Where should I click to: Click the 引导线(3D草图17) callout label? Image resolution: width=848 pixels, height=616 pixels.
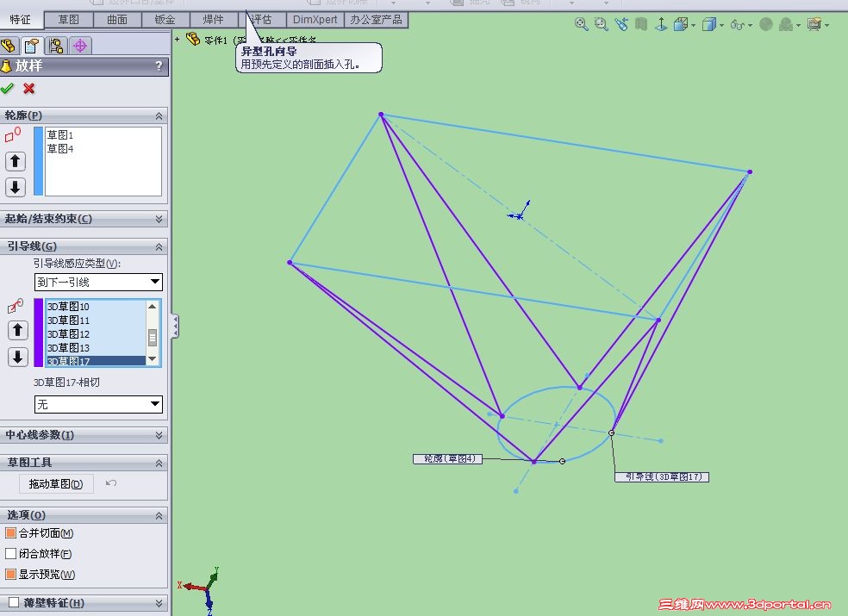(x=661, y=476)
